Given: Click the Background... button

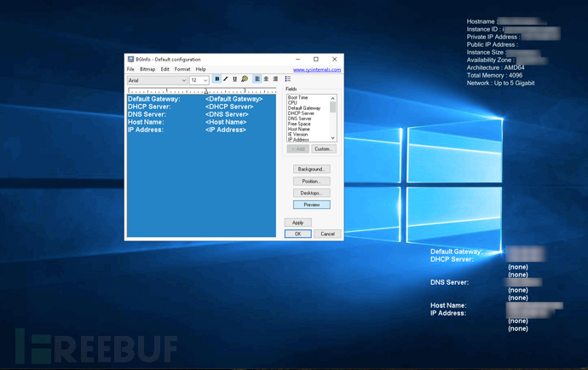Looking at the screenshot, I should (x=311, y=170).
